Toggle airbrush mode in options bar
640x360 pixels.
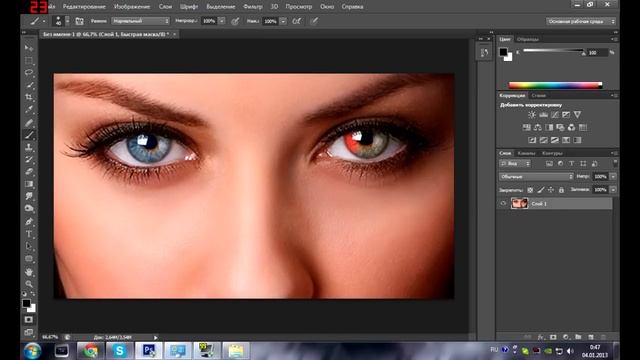pos(297,21)
